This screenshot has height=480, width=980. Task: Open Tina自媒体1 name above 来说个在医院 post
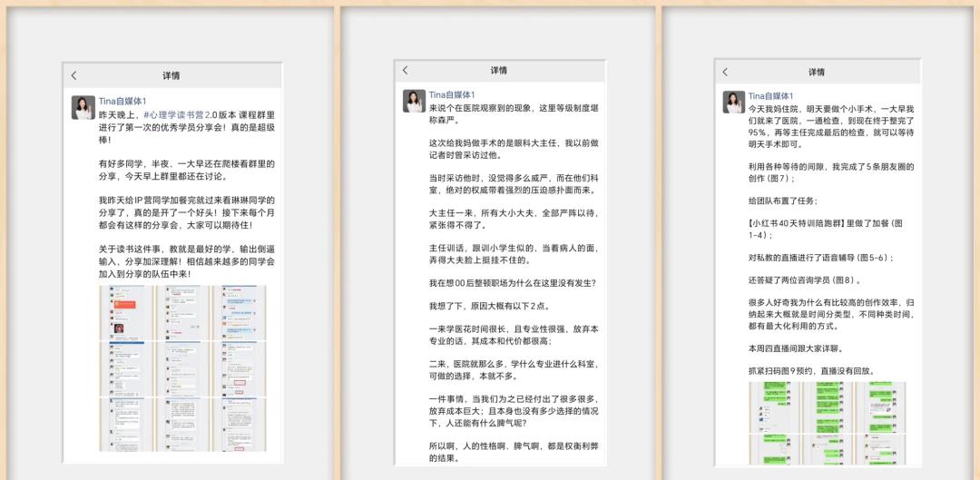pos(452,95)
